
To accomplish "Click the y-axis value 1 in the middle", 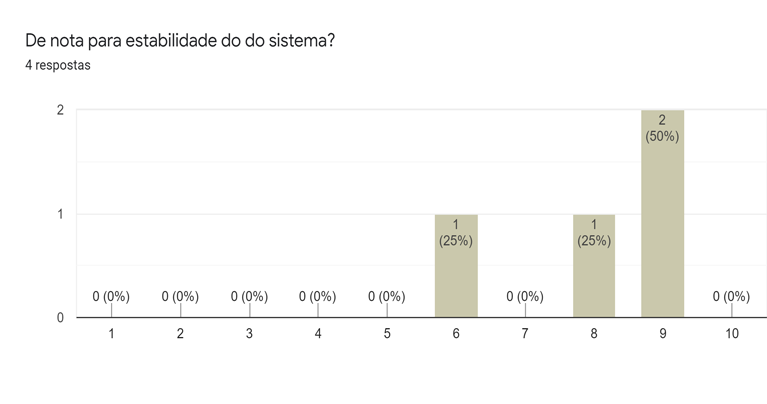I will (x=61, y=214).
